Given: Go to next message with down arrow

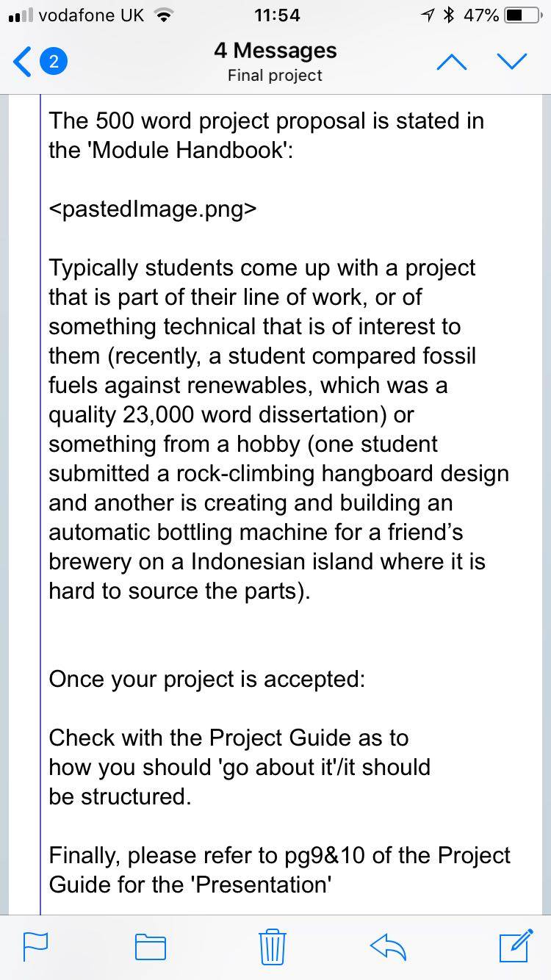Looking at the screenshot, I should tap(512, 62).
